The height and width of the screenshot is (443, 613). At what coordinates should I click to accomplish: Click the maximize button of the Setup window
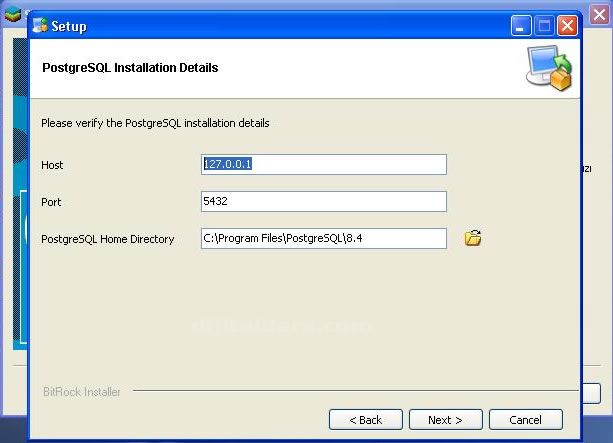coord(544,26)
